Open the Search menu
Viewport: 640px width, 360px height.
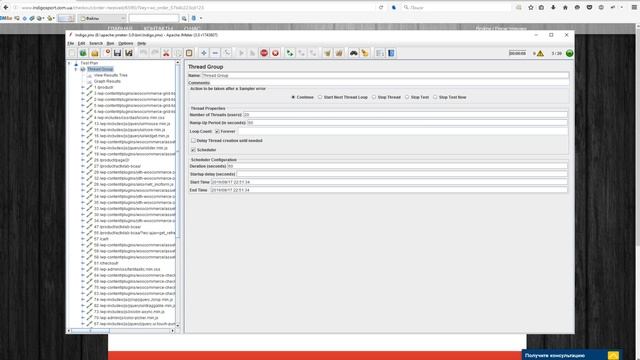point(96,43)
